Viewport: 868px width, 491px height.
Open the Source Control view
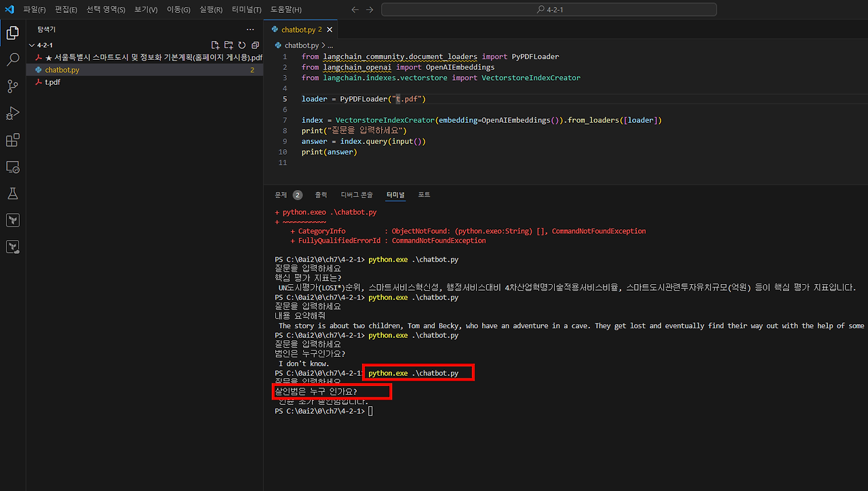pyautogui.click(x=12, y=85)
